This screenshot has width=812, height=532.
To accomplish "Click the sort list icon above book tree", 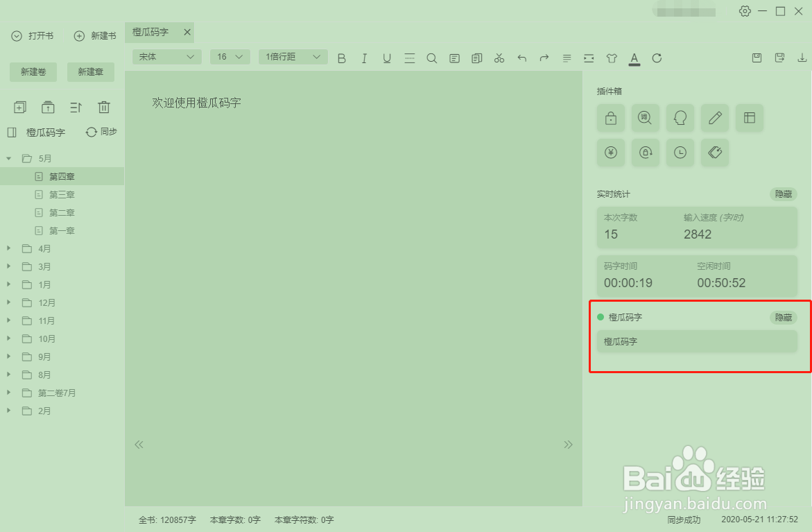I will [76, 108].
